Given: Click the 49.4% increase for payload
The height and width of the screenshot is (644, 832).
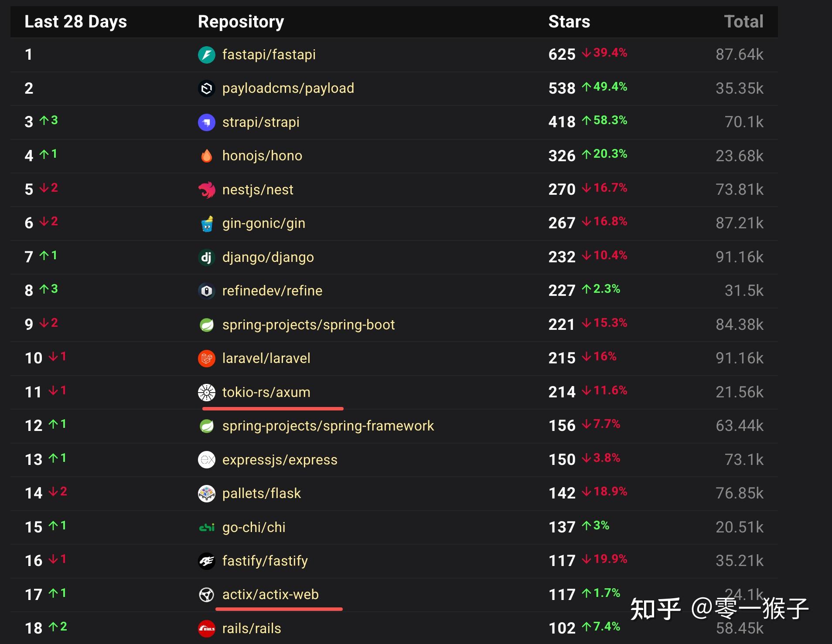Looking at the screenshot, I should (x=605, y=87).
